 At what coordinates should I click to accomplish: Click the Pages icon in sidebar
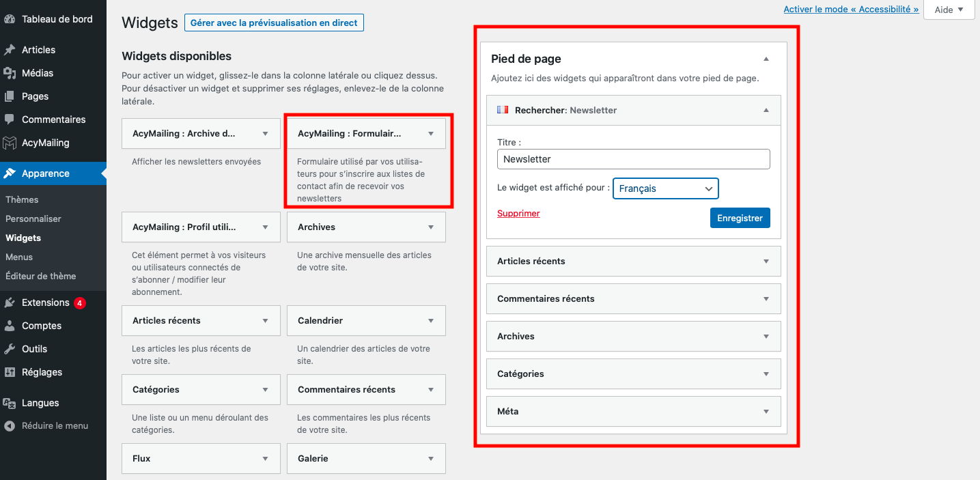click(10, 96)
